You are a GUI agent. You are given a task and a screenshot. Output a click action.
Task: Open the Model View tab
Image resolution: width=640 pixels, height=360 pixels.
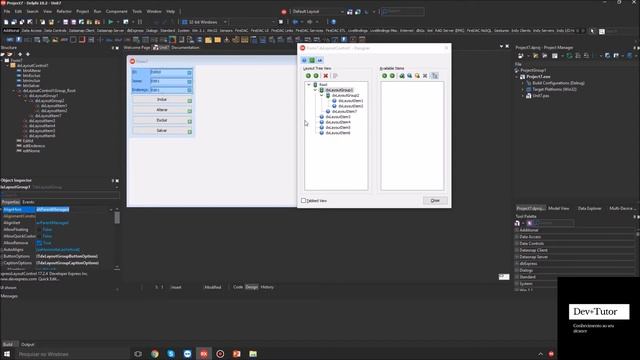tap(558, 209)
